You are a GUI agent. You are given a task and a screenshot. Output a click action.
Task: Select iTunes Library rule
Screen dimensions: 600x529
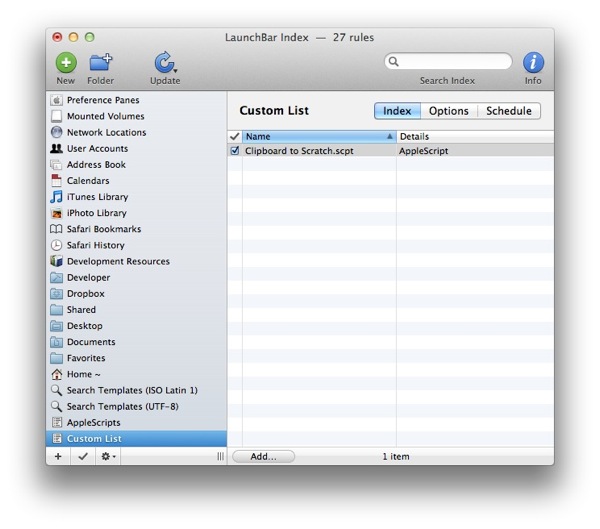pos(136,197)
